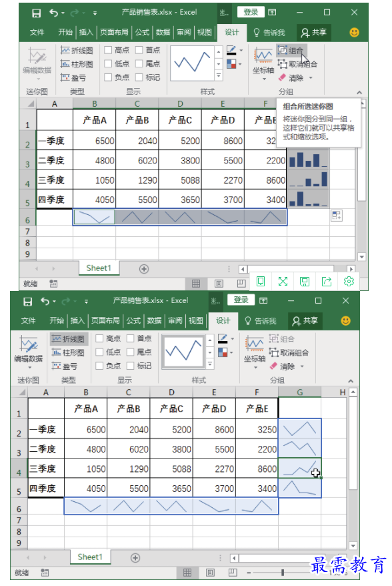Click green share overlay icon
The width and height of the screenshot is (392, 586).
click(327, 282)
